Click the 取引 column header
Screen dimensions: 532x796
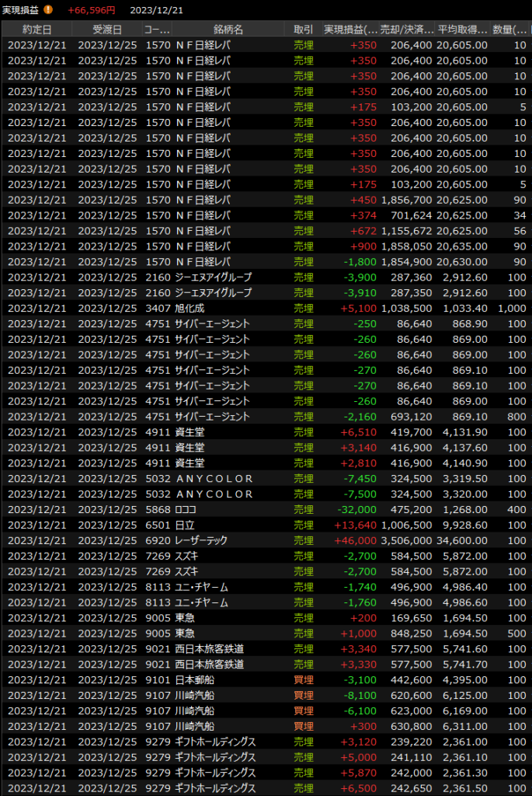pyautogui.click(x=304, y=30)
